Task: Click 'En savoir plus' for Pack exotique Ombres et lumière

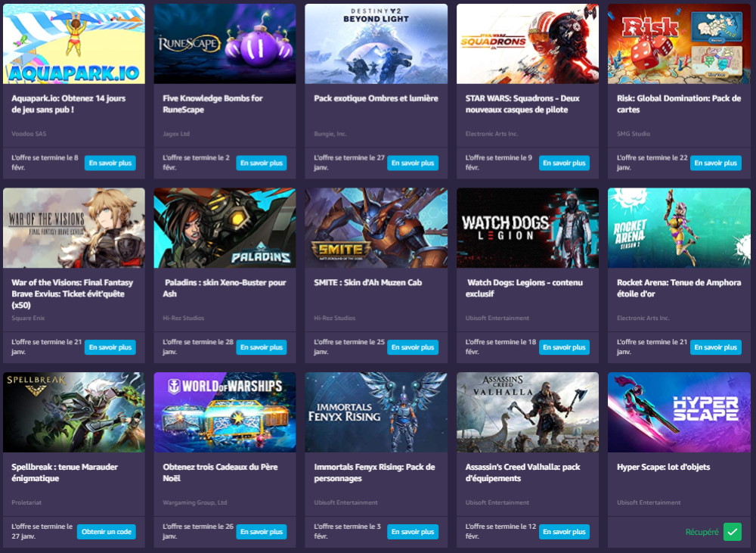Action: coord(413,163)
